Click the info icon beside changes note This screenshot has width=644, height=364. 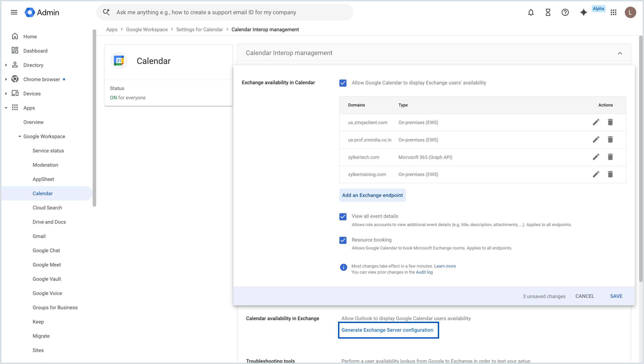click(344, 267)
